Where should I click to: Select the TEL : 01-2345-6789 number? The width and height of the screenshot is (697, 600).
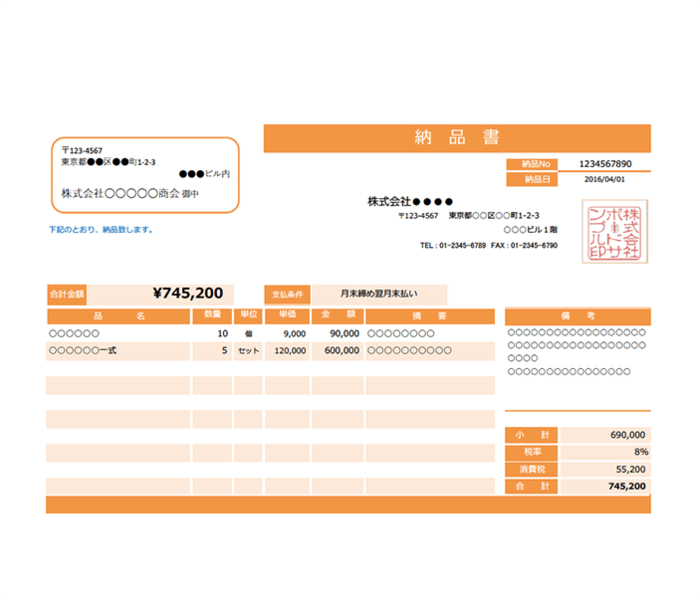[x=453, y=245]
